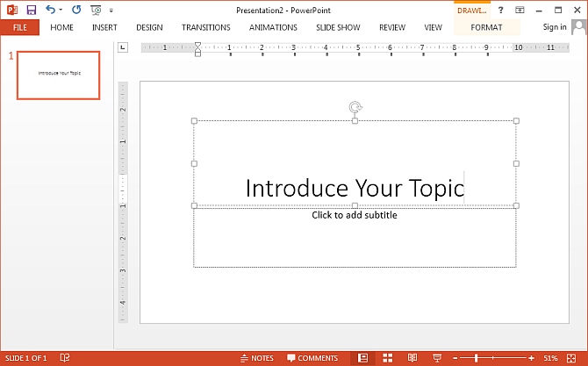Image resolution: width=588 pixels, height=366 pixels.
Task: Open Customize Quick Access Toolbar dropdown
Action: (x=111, y=11)
